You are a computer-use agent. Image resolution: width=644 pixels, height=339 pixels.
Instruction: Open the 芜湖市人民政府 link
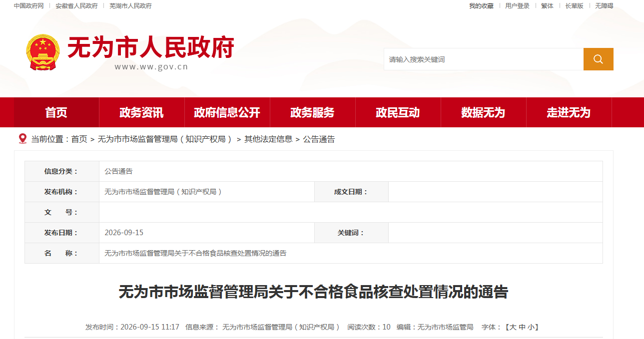coord(130,6)
